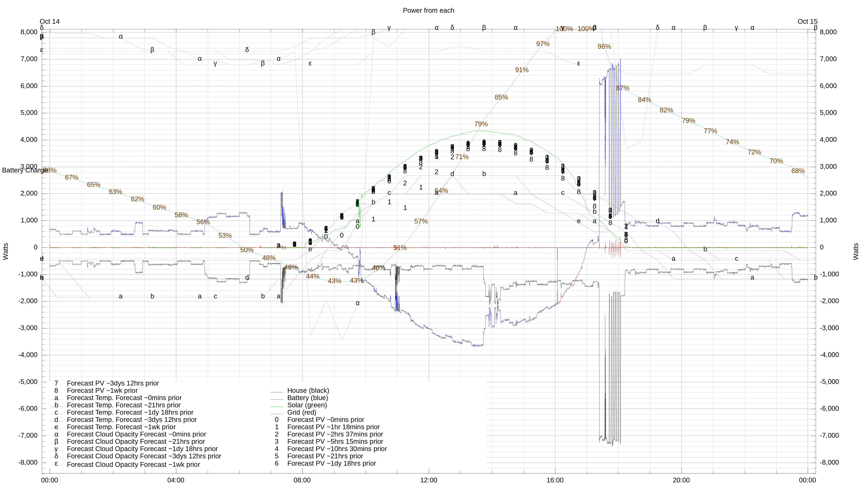Viewport: 868px width, 488px height.
Task: Click the '71%' battery charge label
Action: pos(462,157)
